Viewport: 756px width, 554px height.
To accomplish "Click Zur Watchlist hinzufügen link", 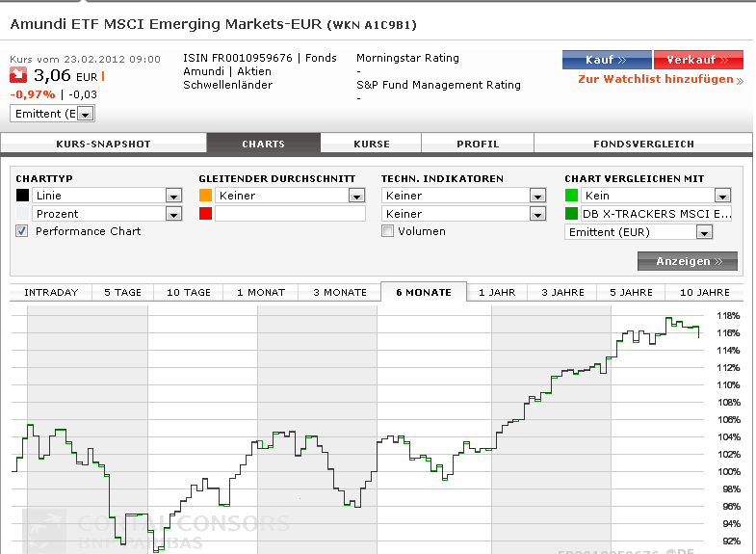I will click(x=661, y=80).
